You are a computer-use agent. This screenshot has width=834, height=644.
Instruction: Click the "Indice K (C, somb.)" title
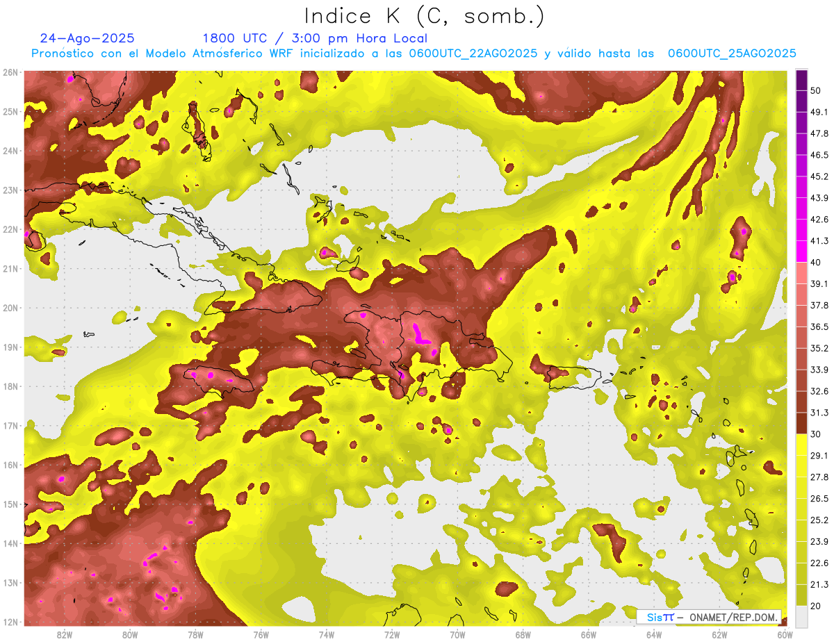point(424,17)
